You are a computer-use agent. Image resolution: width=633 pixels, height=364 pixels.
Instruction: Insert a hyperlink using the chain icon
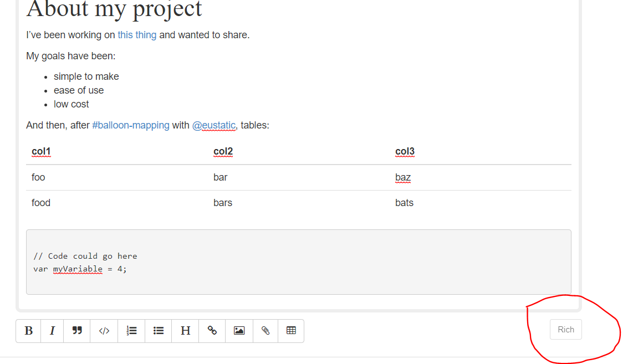click(212, 331)
